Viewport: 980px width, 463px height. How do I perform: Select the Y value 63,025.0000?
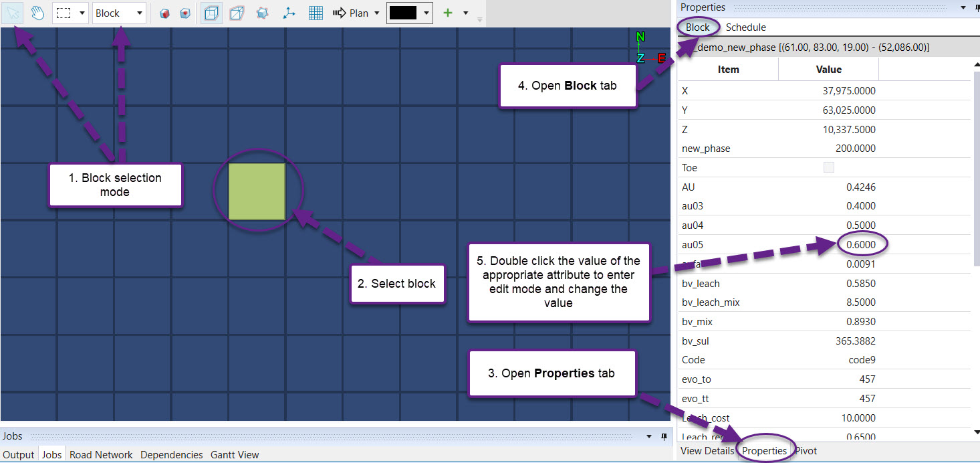point(849,110)
